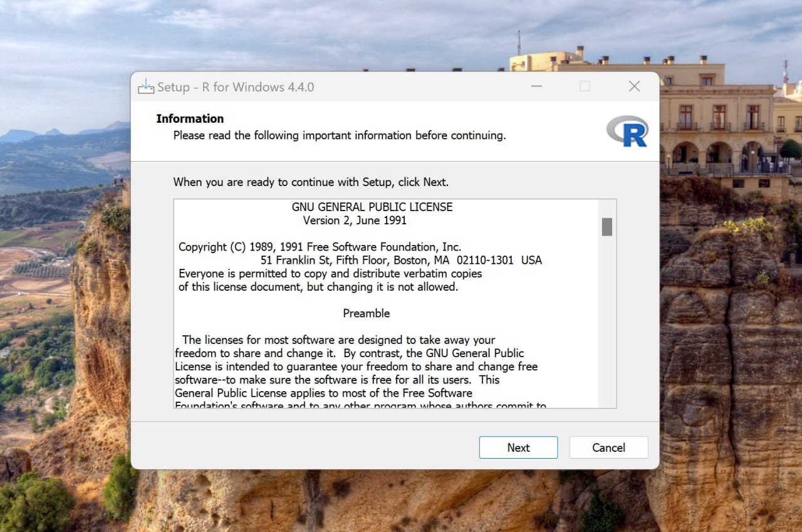The image size is (802, 532).
Task: Click "Please read the following important information" text
Action: pos(340,135)
